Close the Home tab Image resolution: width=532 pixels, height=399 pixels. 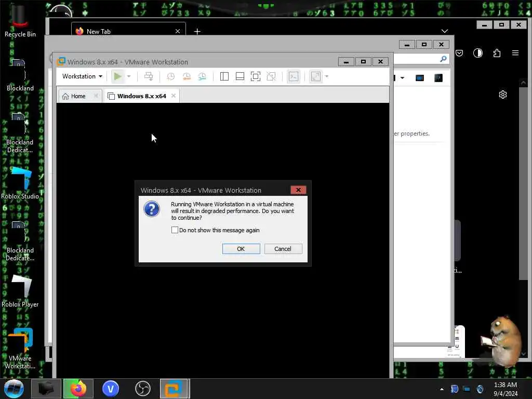click(96, 96)
